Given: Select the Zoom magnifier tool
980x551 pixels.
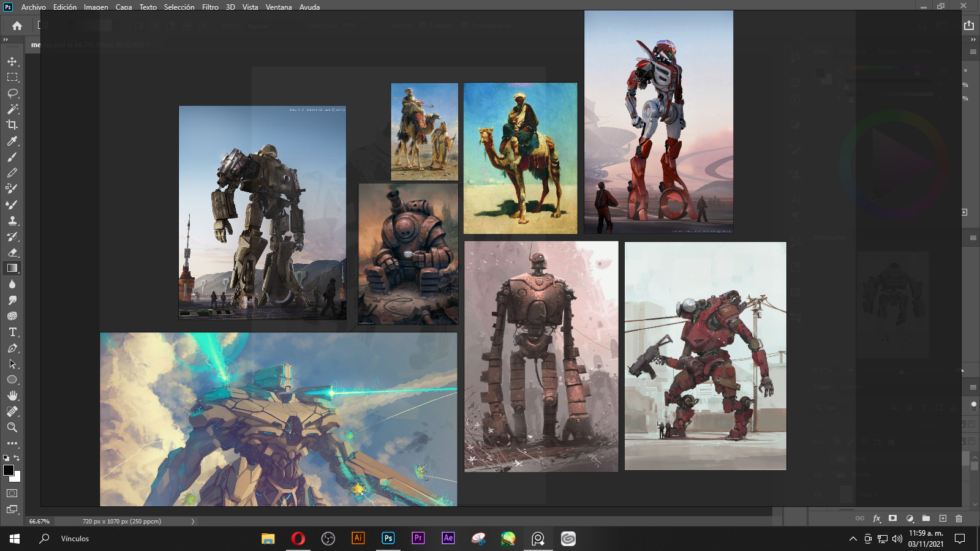Looking at the screenshot, I should click(12, 427).
